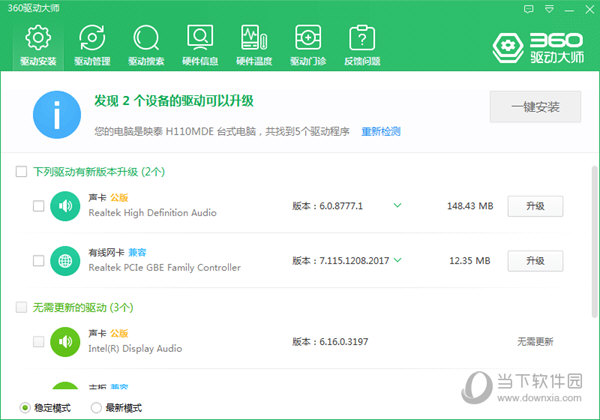The image size is (600, 420).
Task: Toggle the 无需更新的驱动 group checkbox
Action: pyautogui.click(x=21, y=307)
